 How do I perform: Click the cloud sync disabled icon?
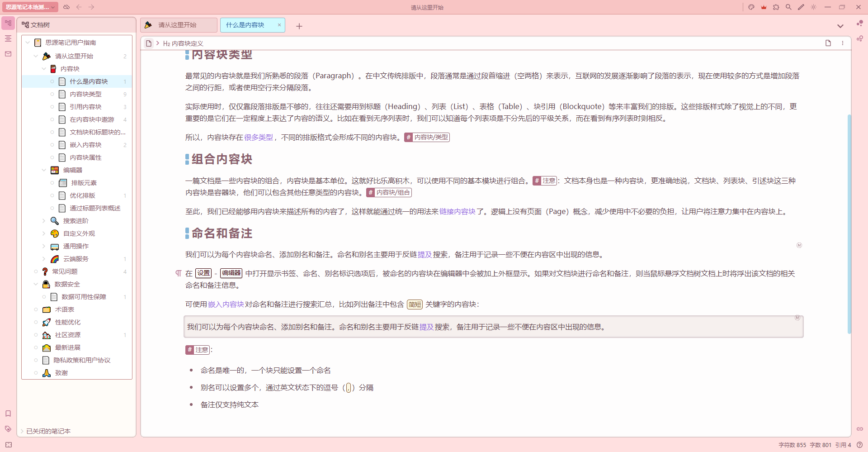pos(66,7)
